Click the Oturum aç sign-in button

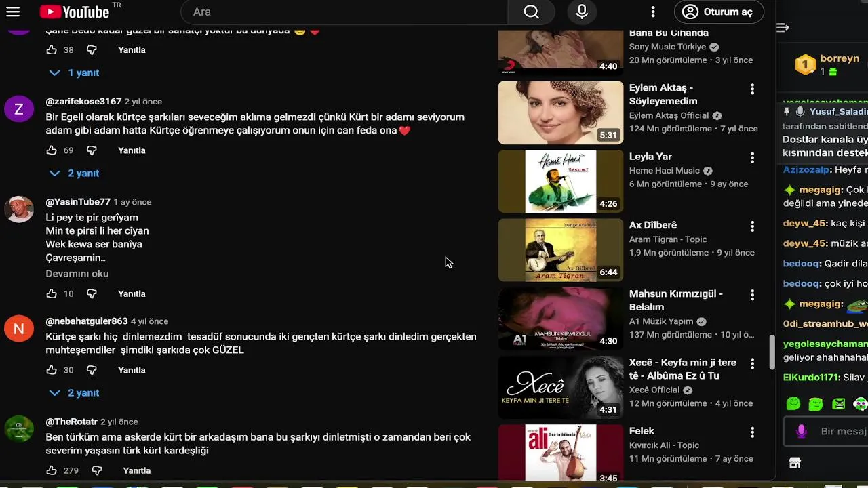(x=719, y=12)
